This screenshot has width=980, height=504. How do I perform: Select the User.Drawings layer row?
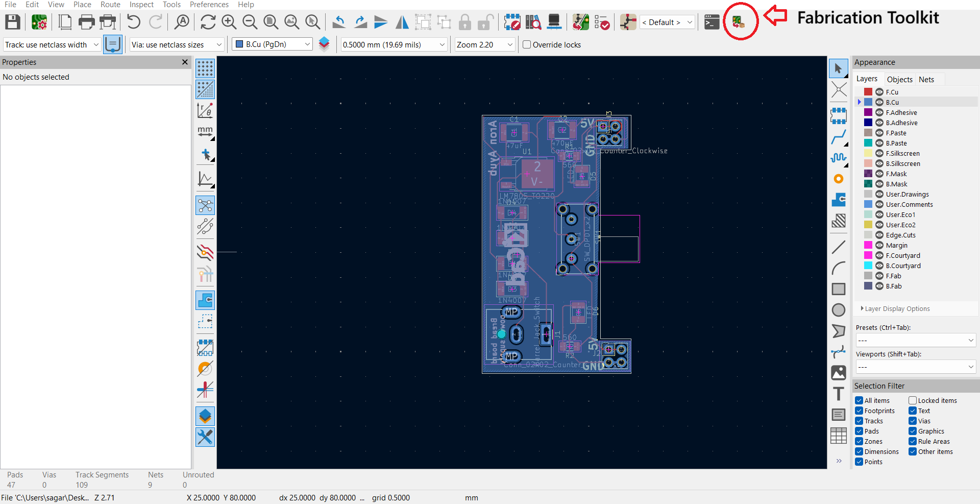(x=917, y=194)
